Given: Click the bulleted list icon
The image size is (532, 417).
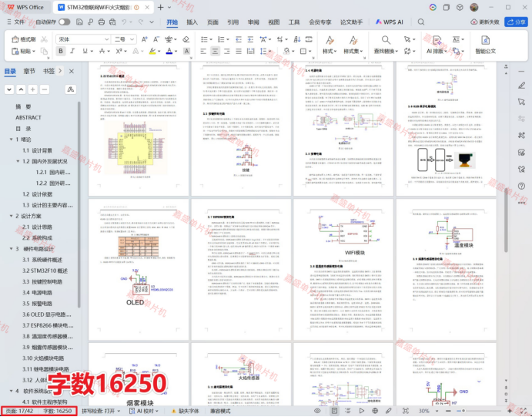Looking at the screenshot, I should coord(204,39).
